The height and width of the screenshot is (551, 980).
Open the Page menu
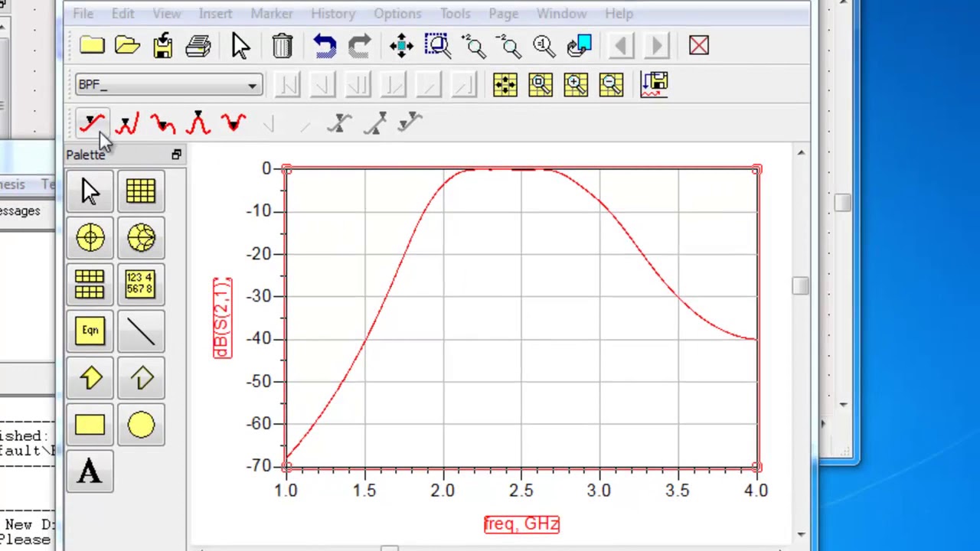click(503, 14)
